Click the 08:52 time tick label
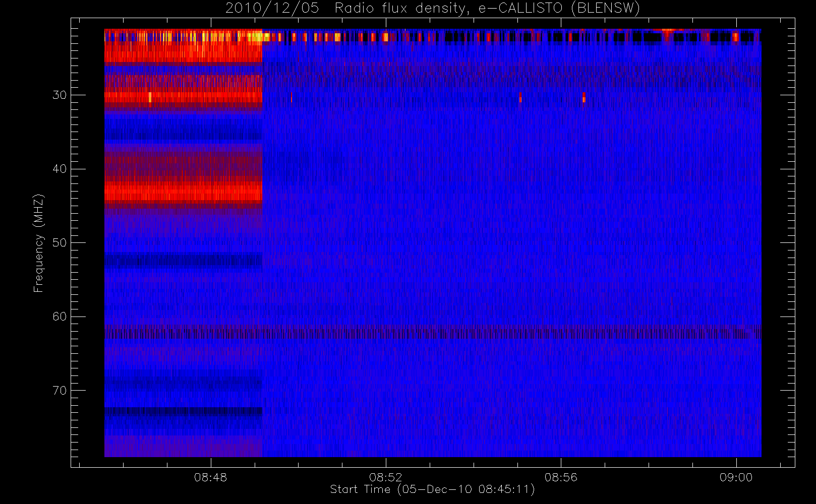The image size is (816, 504). click(385, 477)
